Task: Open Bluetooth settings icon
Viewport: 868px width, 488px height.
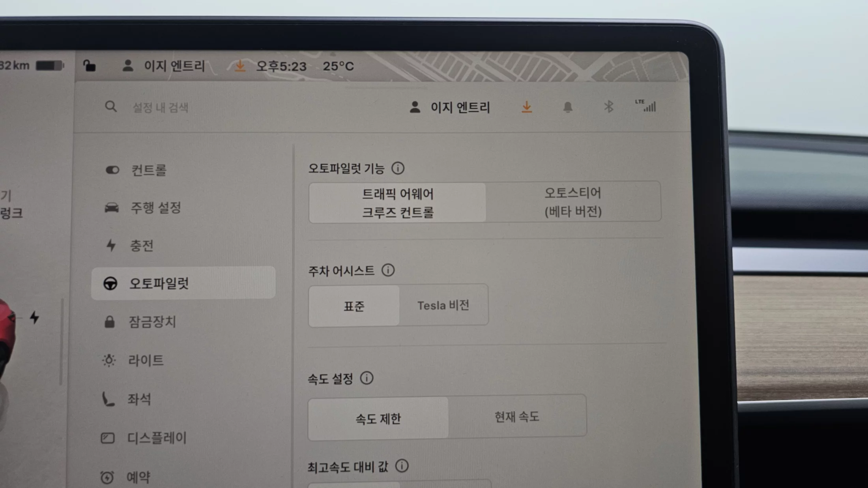Action: [608, 106]
